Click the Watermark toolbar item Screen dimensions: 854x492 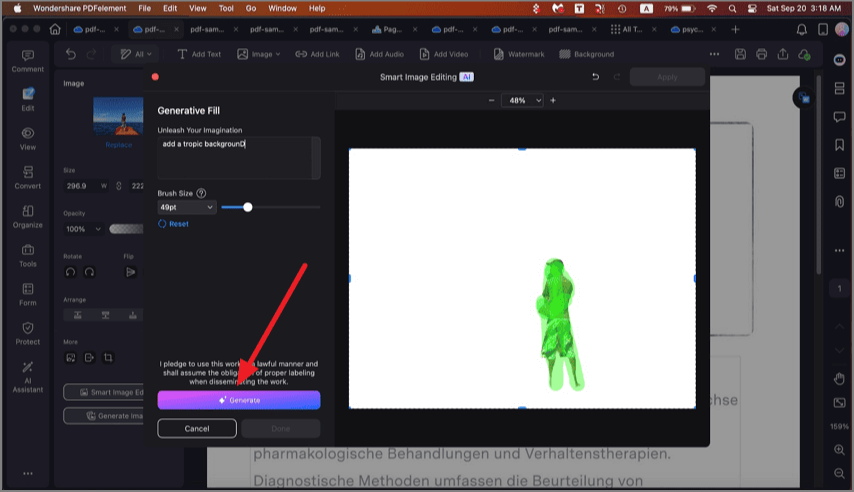pos(519,54)
